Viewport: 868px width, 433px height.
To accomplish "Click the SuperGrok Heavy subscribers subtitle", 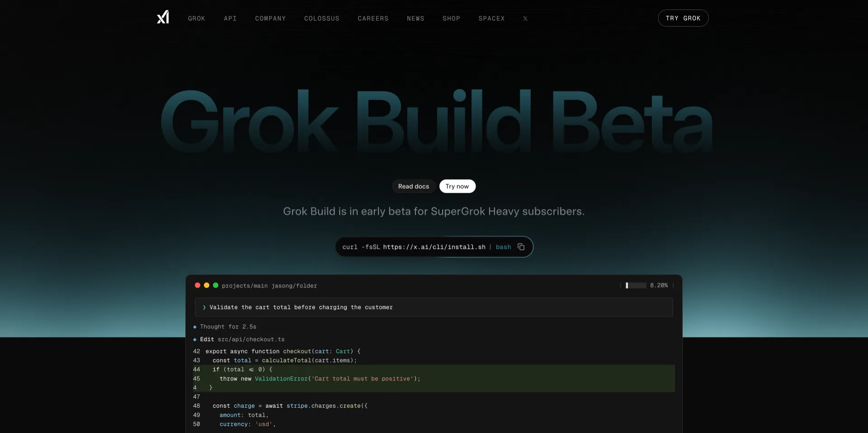I will click(x=434, y=211).
